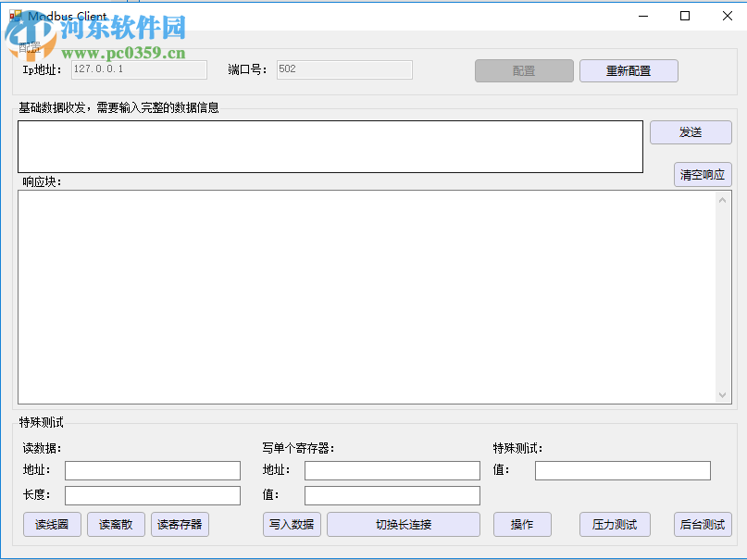Start 压力测试 stress testing

(x=614, y=524)
